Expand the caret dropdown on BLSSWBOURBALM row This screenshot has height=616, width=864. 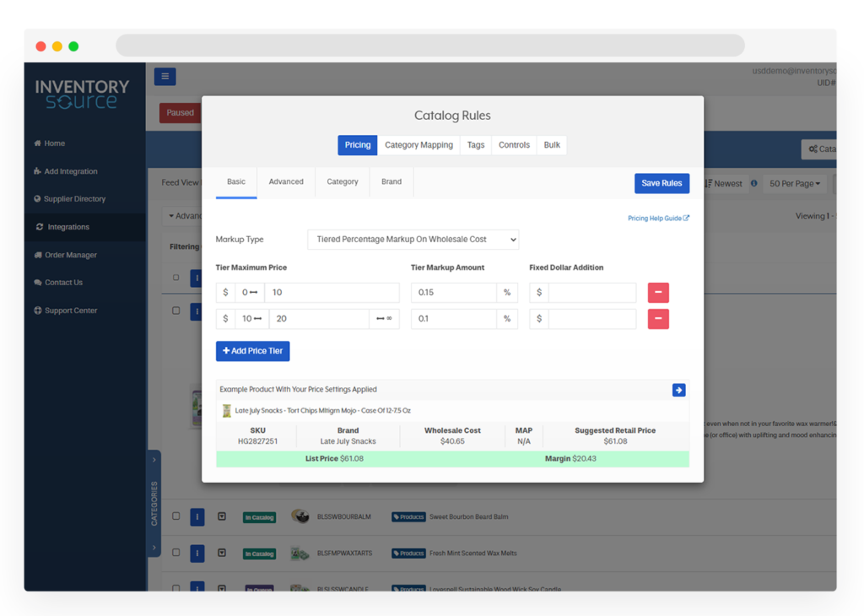pos(222,516)
